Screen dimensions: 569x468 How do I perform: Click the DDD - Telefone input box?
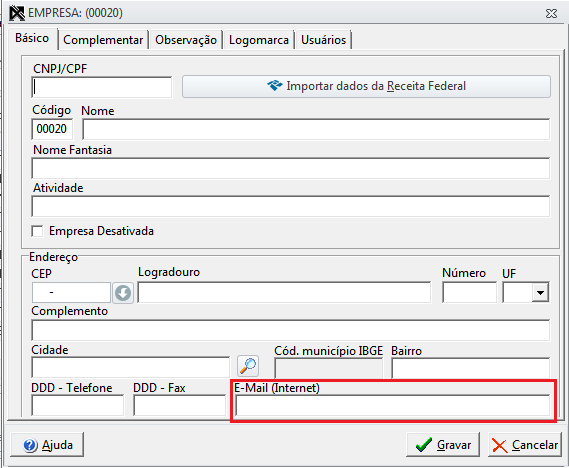coord(78,406)
